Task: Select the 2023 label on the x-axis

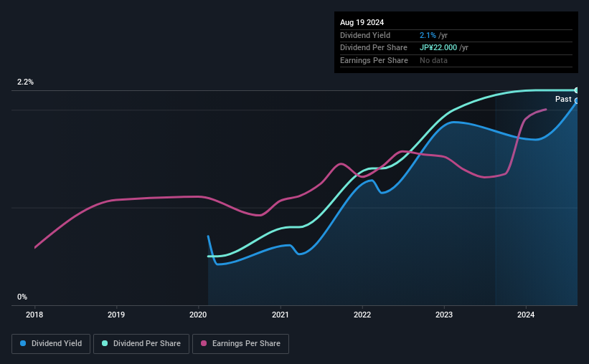Action: [x=444, y=315]
